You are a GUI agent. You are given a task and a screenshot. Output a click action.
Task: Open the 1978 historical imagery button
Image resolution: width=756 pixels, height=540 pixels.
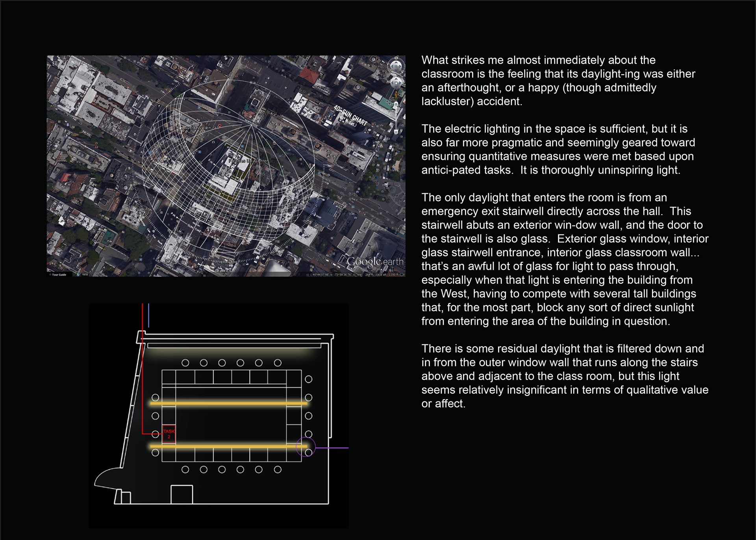coord(84,275)
